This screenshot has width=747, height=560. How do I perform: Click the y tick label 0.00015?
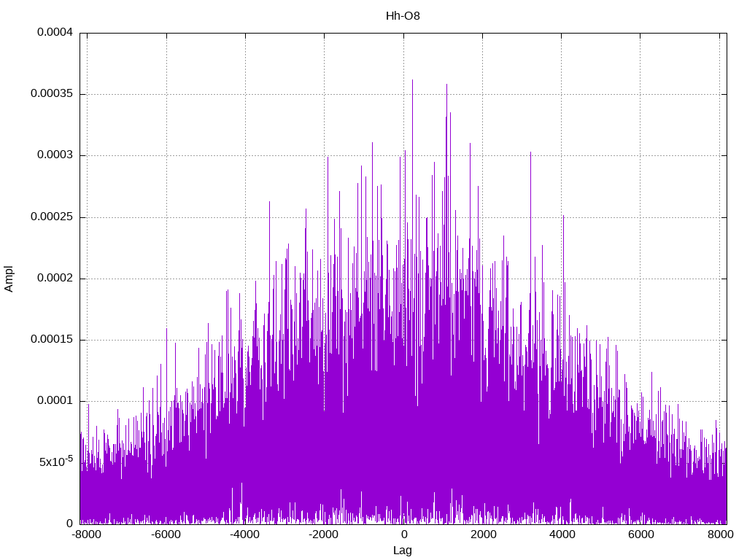52,339
